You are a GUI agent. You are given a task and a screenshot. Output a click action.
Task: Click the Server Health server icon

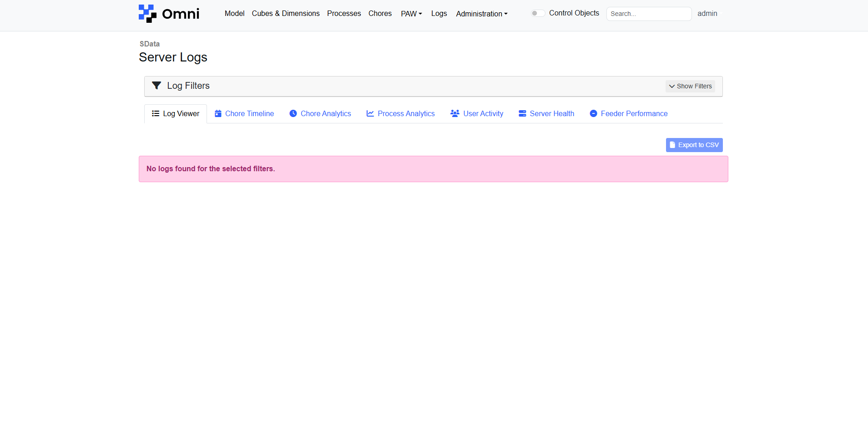click(x=522, y=113)
